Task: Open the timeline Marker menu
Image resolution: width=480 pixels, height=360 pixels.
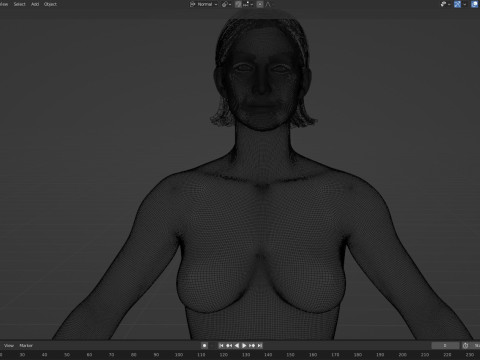Action: coord(26,346)
